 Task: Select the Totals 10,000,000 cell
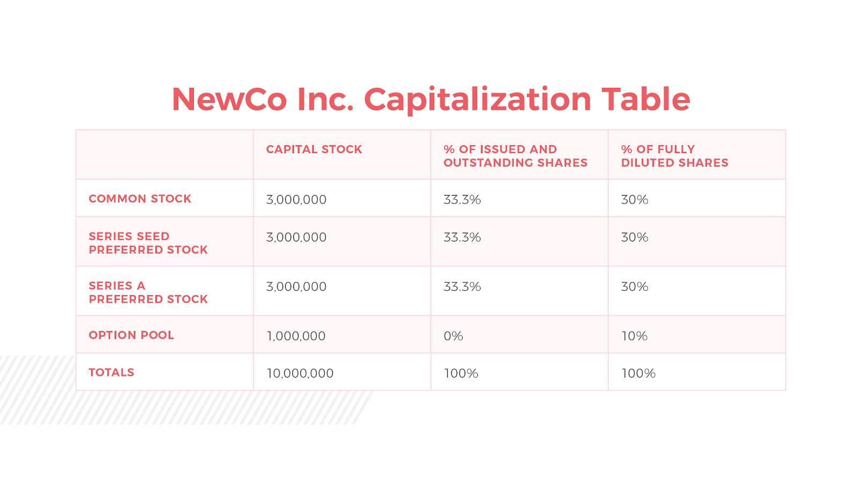click(x=300, y=374)
